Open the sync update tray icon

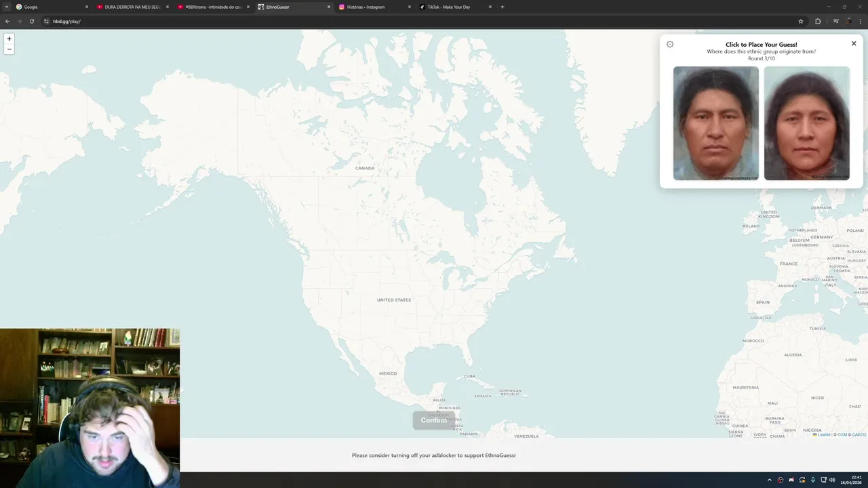[802, 480]
